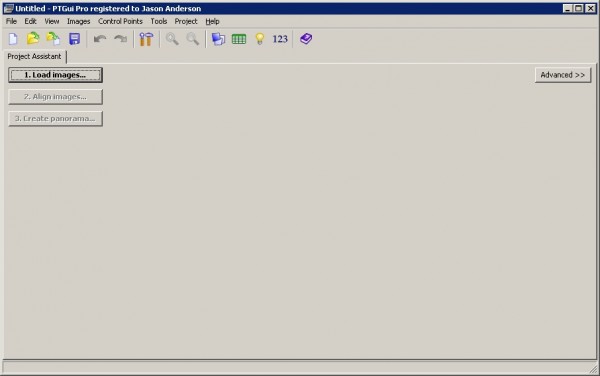Click the 123 numbers toolbar icon
This screenshot has width=600, height=376.
[280, 39]
